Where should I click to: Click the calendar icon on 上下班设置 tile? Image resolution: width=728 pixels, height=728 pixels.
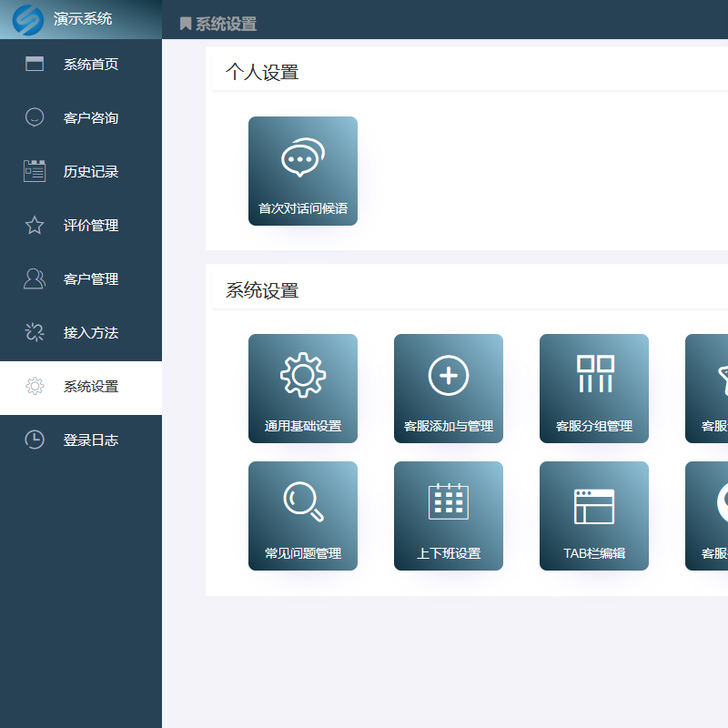(x=449, y=501)
